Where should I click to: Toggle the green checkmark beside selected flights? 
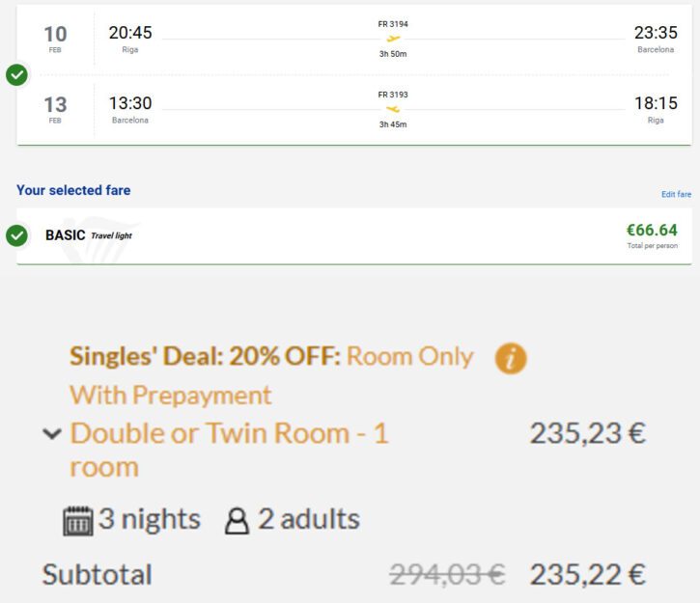(x=17, y=75)
